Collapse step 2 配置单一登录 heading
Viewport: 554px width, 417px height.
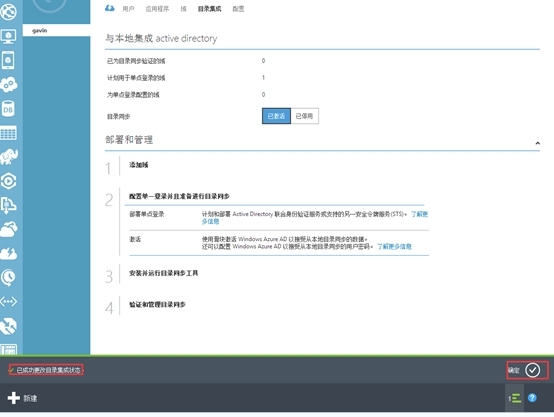coord(179,196)
